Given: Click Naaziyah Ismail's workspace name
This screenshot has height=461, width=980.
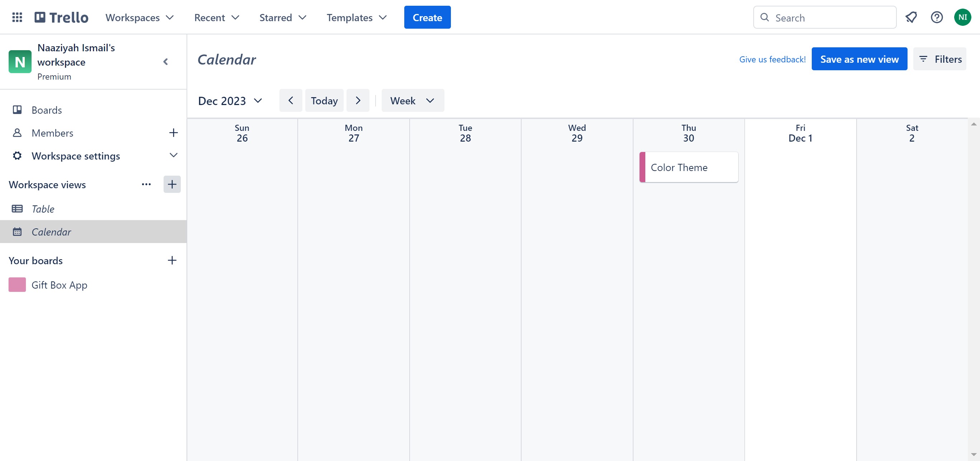Looking at the screenshot, I should (76, 55).
